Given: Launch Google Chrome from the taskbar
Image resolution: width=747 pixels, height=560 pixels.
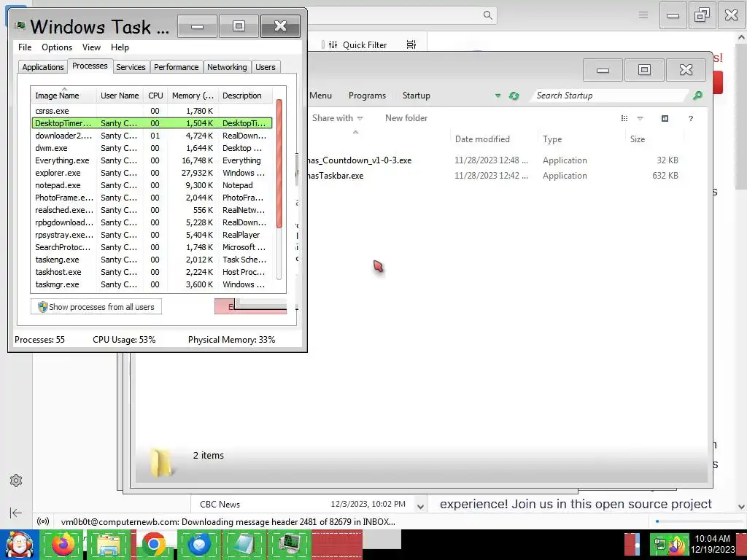Looking at the screenshot, I should [x=153, y=545].
